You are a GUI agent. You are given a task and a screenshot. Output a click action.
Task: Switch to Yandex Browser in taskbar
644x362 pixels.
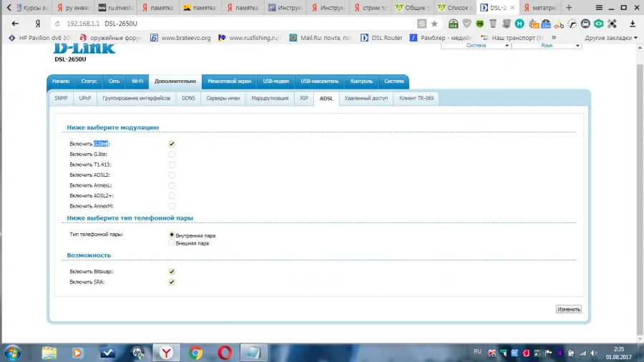166,353
